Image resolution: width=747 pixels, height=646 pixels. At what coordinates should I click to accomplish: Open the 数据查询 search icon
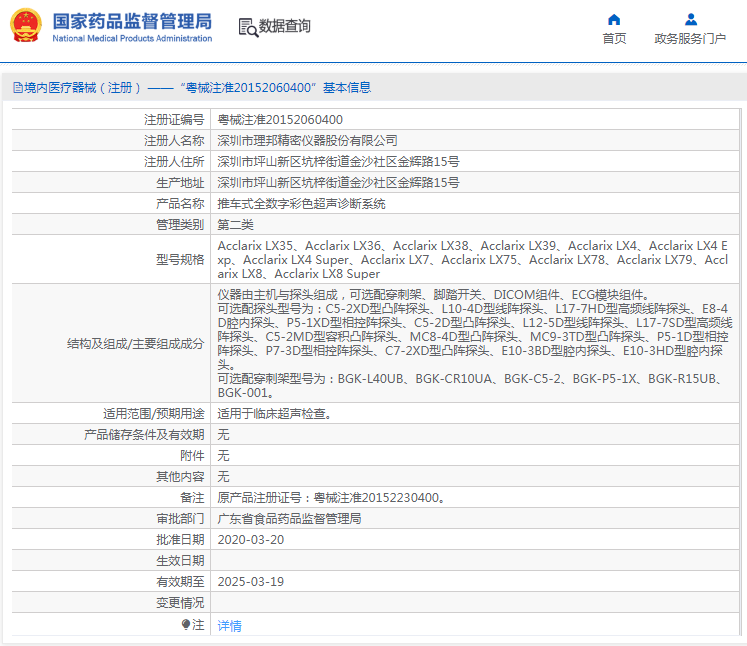coord(248,28)
